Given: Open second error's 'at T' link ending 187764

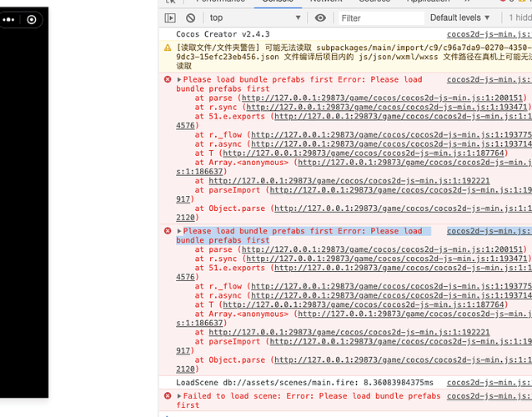Looking at the screenshot, I should [364, 304].
